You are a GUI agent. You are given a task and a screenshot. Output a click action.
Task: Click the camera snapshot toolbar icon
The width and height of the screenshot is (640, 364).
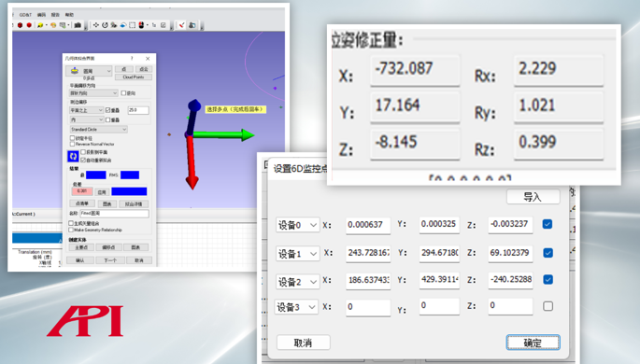[78, 25]
